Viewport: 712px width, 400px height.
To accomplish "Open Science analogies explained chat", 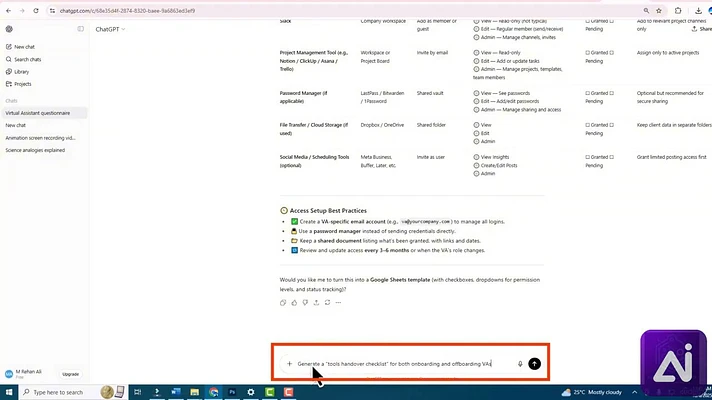I will [35, 150].
